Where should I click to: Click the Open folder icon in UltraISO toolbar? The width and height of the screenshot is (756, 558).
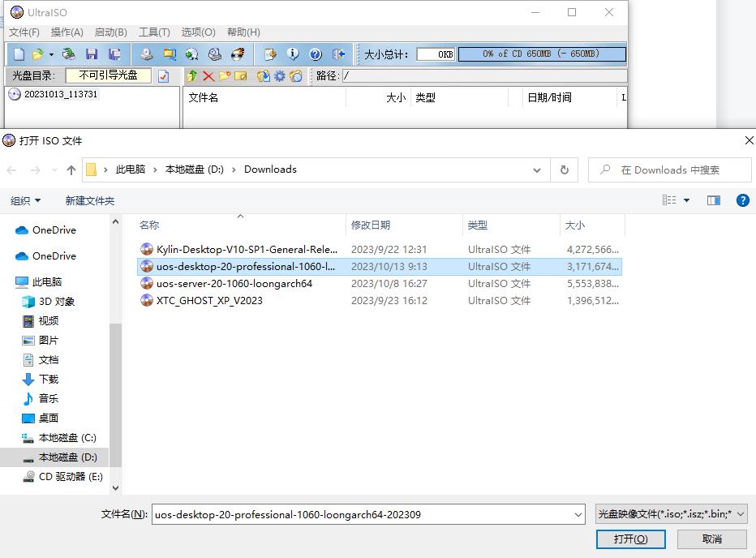click(x=37, y=54)
